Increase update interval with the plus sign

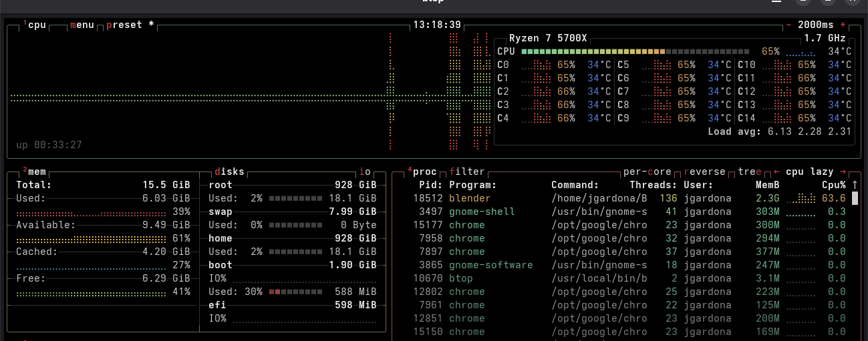point(843,25)
